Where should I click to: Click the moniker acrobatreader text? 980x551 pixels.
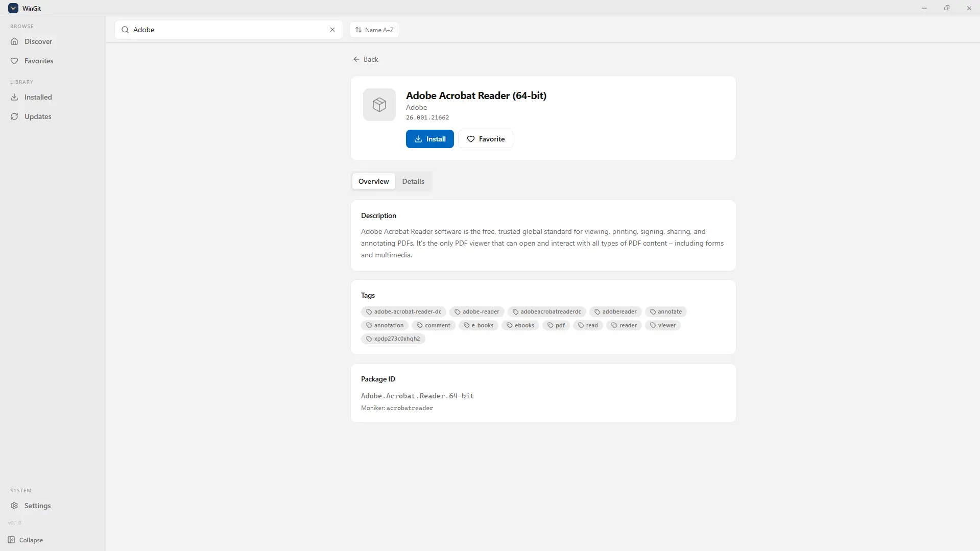[410, 408]
